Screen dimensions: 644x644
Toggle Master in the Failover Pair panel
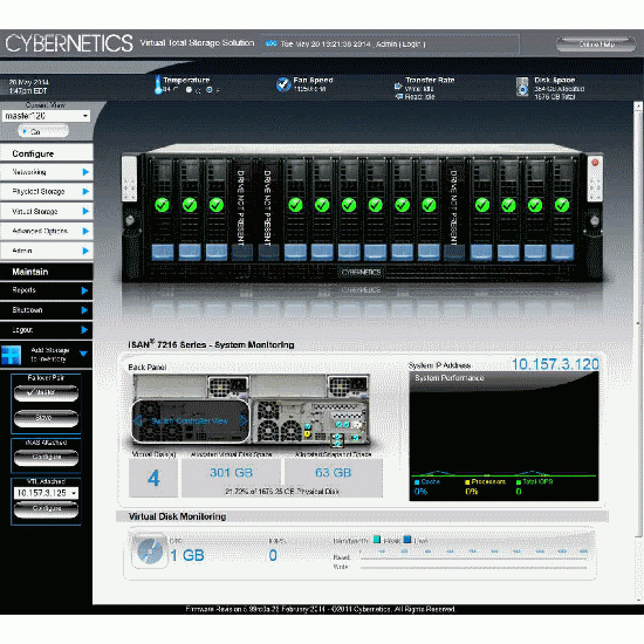point(46,393)
